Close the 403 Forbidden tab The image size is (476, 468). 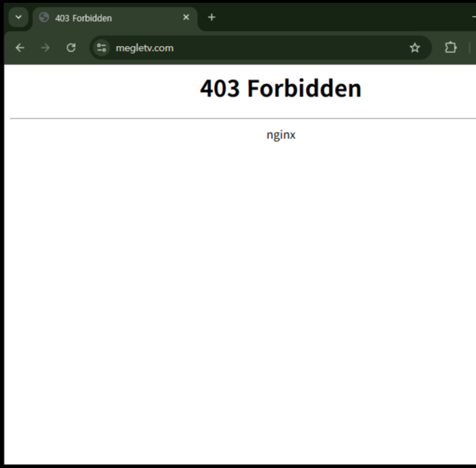coord(186,17)
